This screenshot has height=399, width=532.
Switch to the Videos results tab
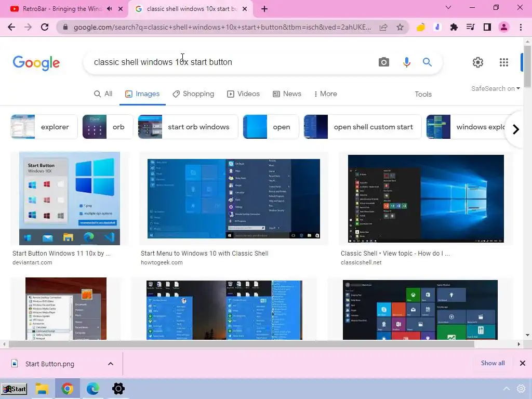pos(243,94)
